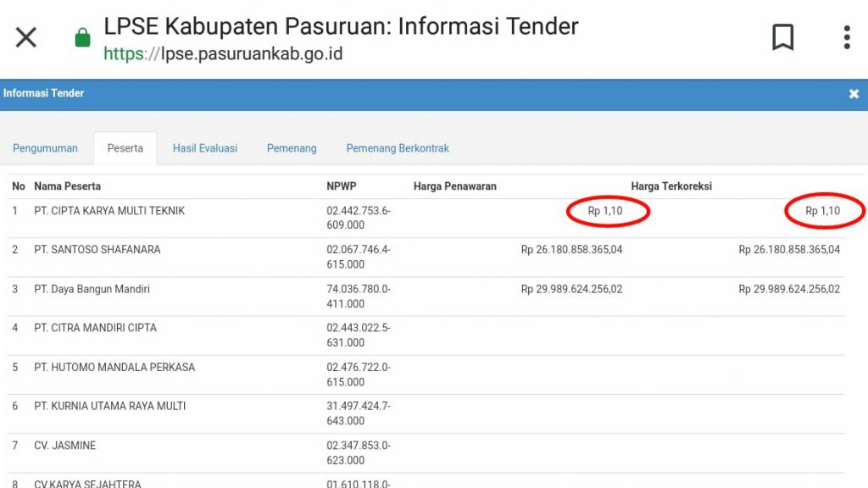Click NPWP 02.347.853.0-623.000
This screenshot has height=488, width=868.
(359, 452)
